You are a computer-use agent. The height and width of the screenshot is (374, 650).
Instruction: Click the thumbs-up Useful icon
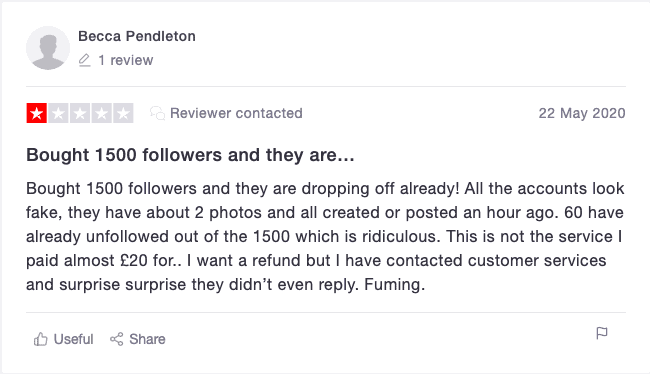coord(41,339)
